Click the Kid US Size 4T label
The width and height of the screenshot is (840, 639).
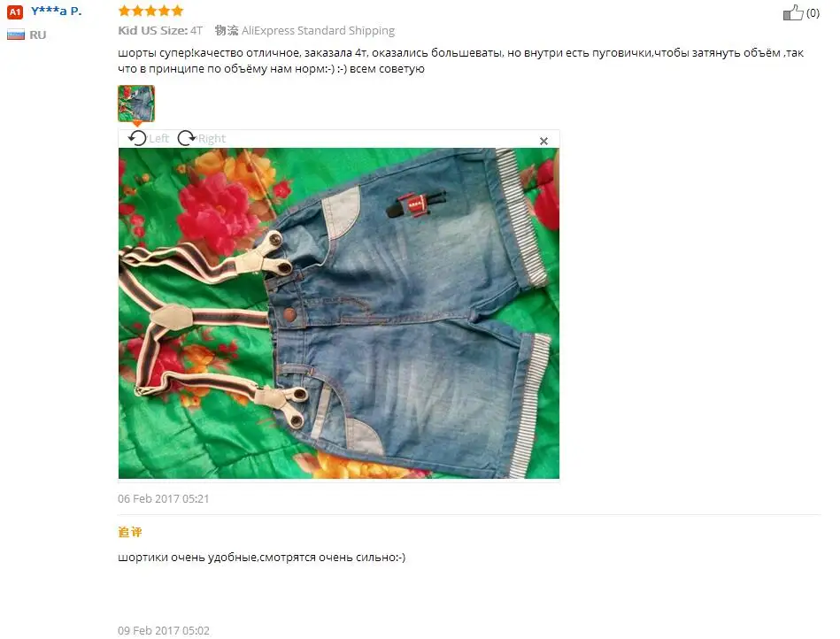(160, 30)
